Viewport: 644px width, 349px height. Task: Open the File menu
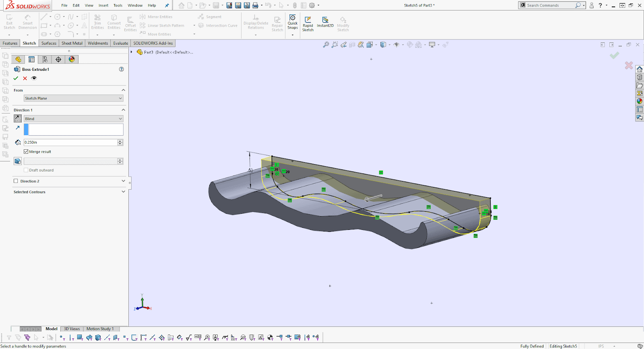(64, 6)
